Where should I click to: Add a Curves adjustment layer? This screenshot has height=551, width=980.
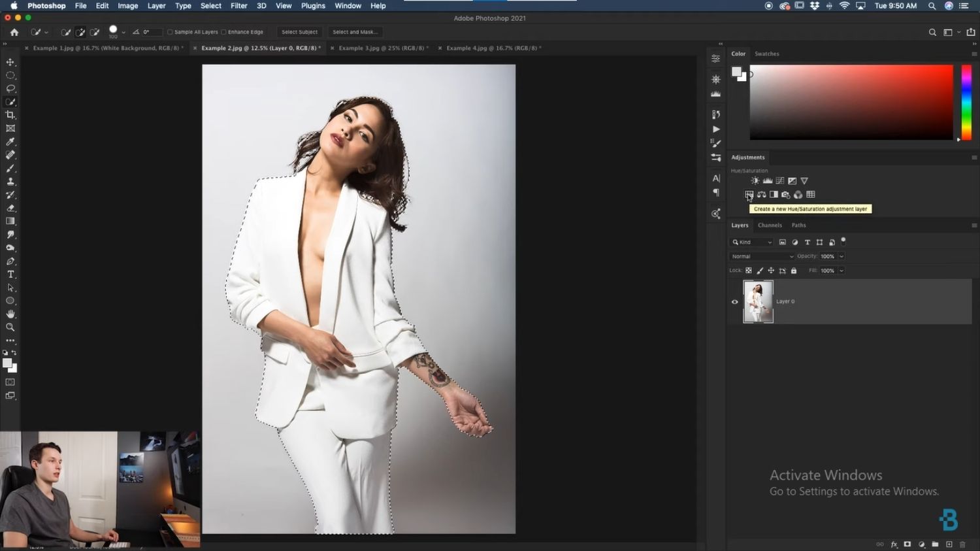pos(780,180)
